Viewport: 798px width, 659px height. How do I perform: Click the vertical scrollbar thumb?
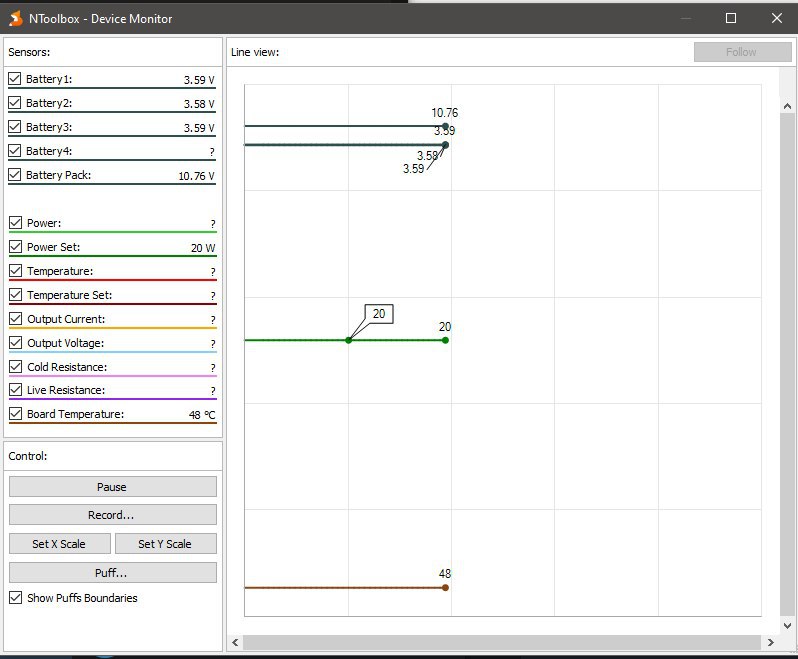coord(787,364)
